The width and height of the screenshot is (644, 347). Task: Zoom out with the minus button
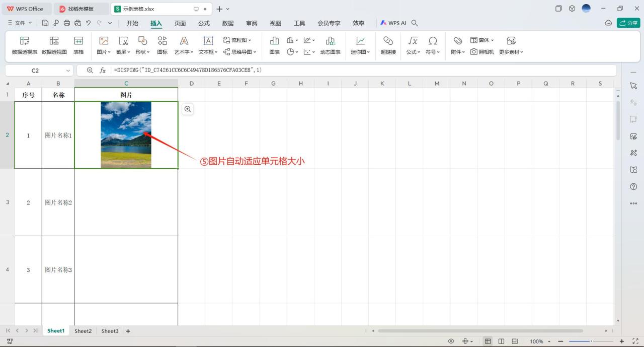560,341
